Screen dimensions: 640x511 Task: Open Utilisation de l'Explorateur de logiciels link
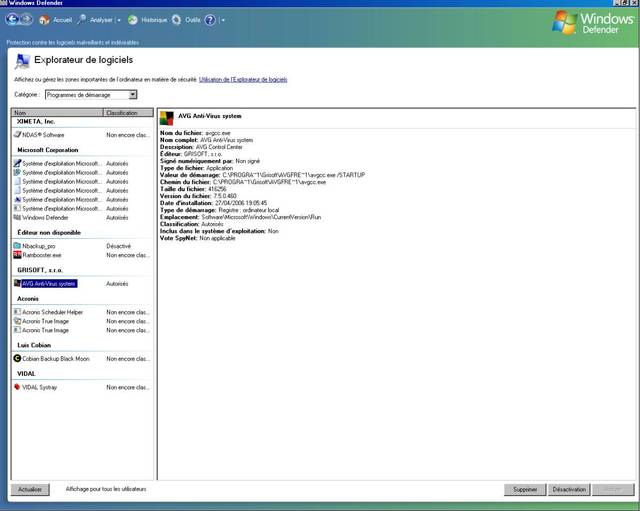pos(244,77)
